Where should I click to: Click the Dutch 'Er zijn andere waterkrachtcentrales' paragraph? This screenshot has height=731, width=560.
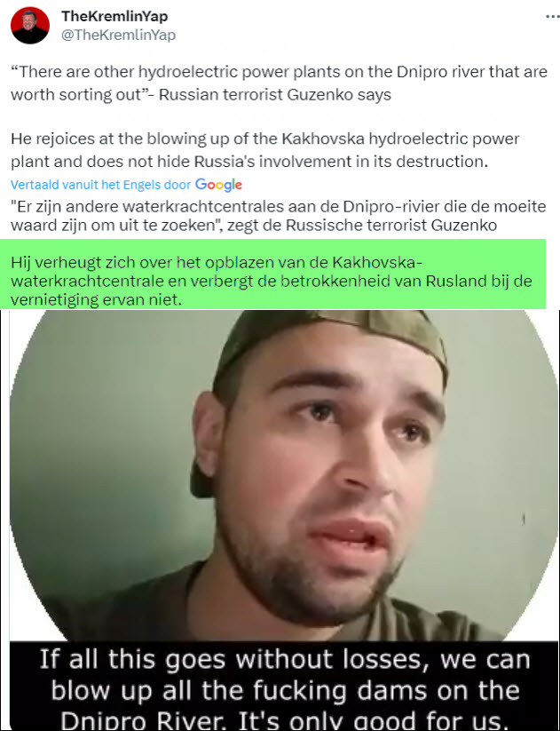coord(278,215)
